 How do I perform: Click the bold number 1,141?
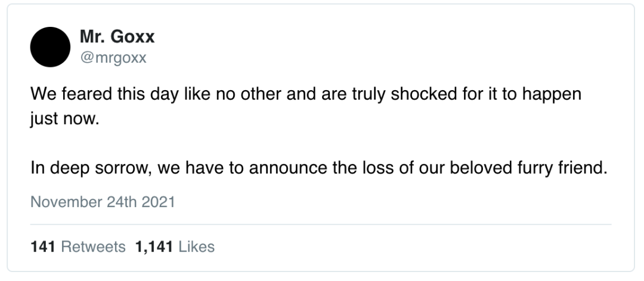click(x=154, y=246)
